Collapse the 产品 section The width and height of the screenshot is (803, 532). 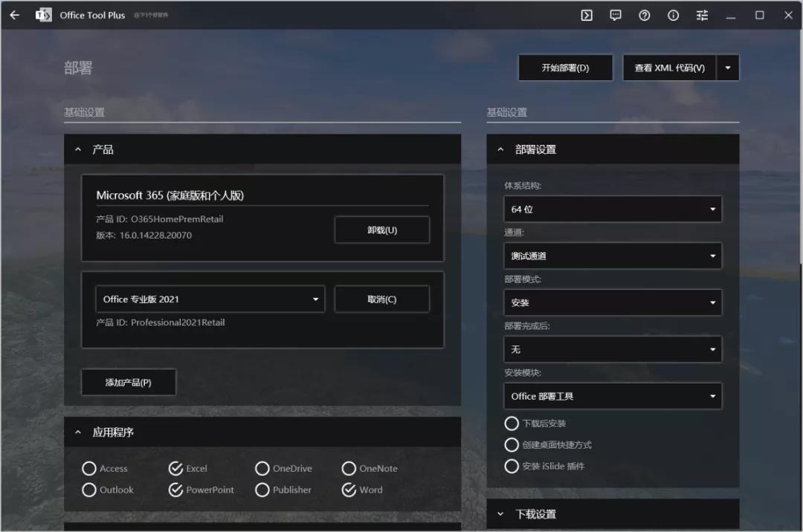[77, 149]
